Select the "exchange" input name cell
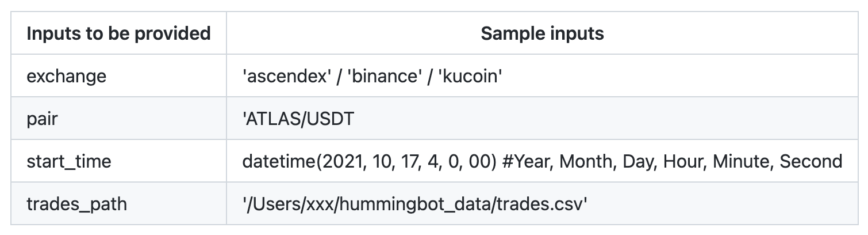The height and width of the screenshot is (235, 868). point(66,76)
